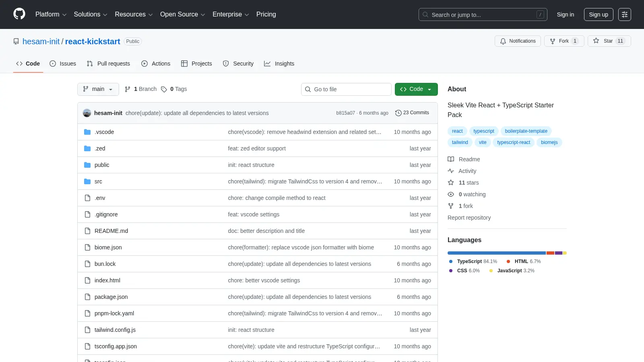Image resolution: width=644 pixels, height=362 pixels.
Task: Expand the Open Source menu
Action: click(x=182, y=14)
